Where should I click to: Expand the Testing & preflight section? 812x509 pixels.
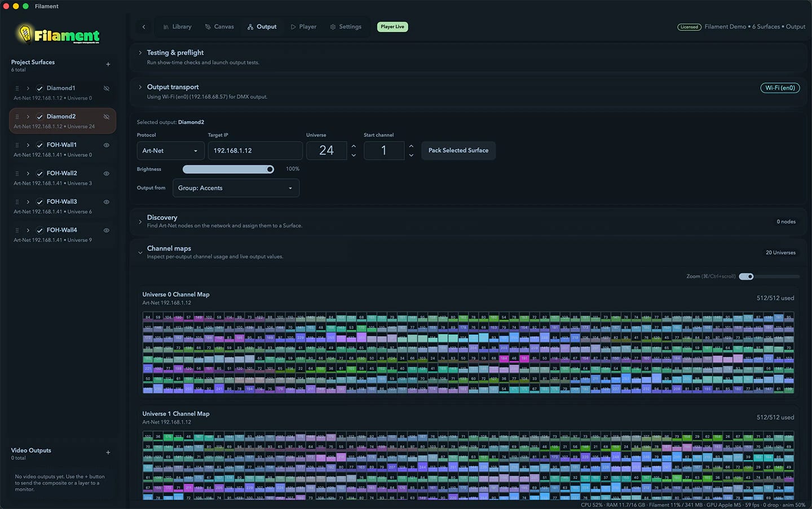click(x=140, y=52)
